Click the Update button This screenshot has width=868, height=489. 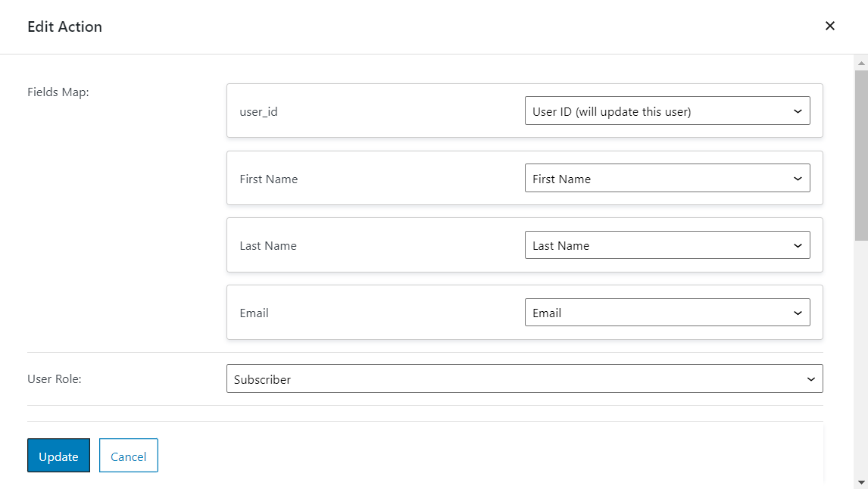58,455
